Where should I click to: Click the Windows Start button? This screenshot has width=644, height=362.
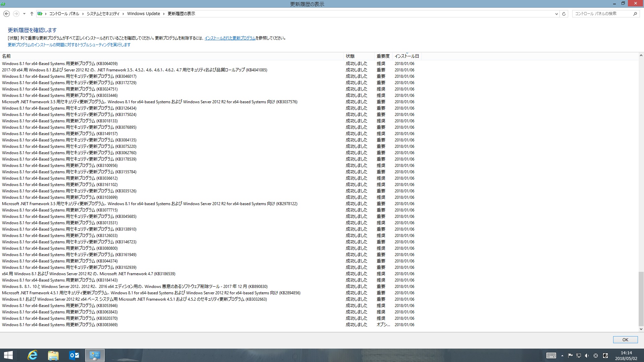pyautogui.click(x=8, y=355)
